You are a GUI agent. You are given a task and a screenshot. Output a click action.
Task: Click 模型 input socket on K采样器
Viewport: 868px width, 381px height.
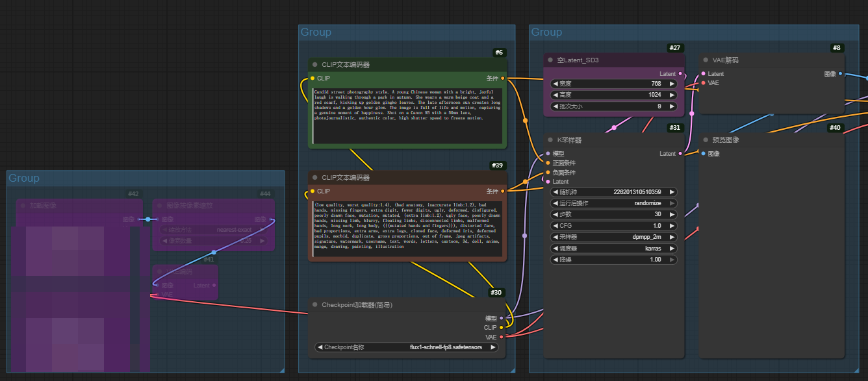click(547, 154)
